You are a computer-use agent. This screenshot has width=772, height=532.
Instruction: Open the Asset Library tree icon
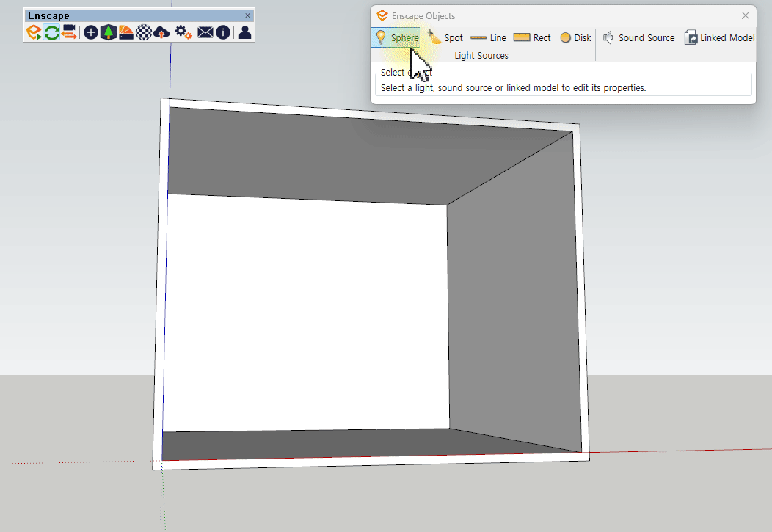[109, 32]
